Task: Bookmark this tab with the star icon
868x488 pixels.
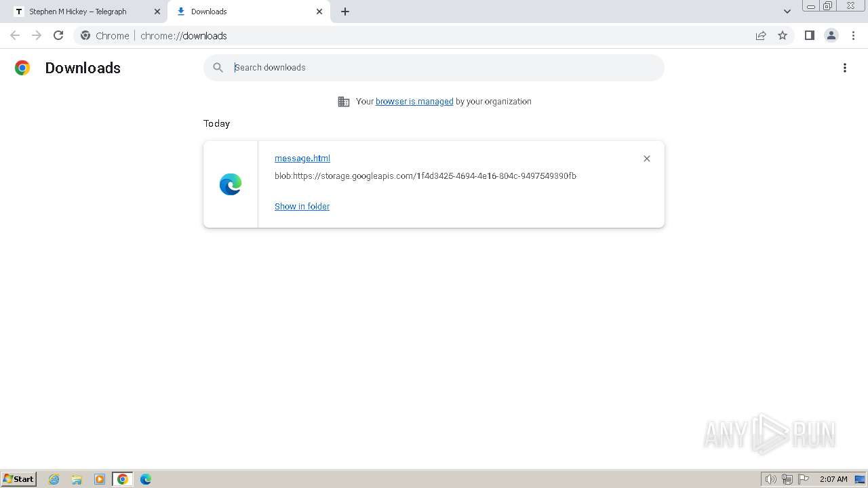Action: (783, 35)
